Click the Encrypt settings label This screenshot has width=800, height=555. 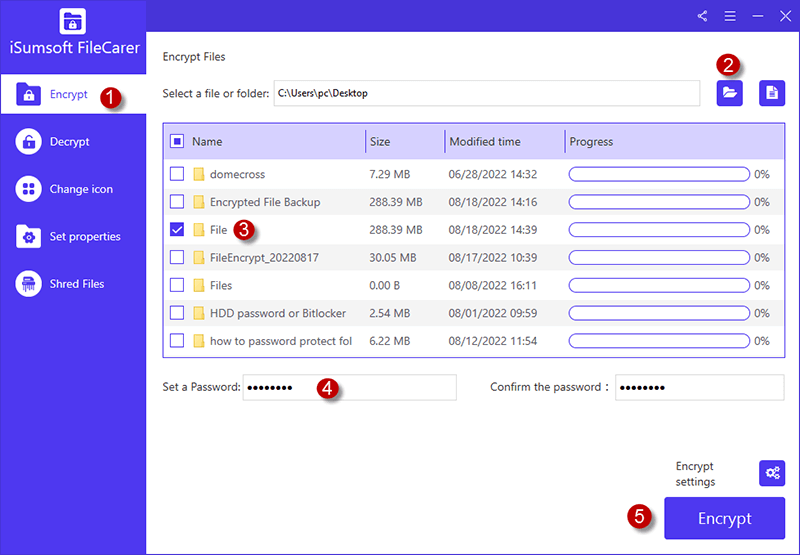(x=695, y=474)
